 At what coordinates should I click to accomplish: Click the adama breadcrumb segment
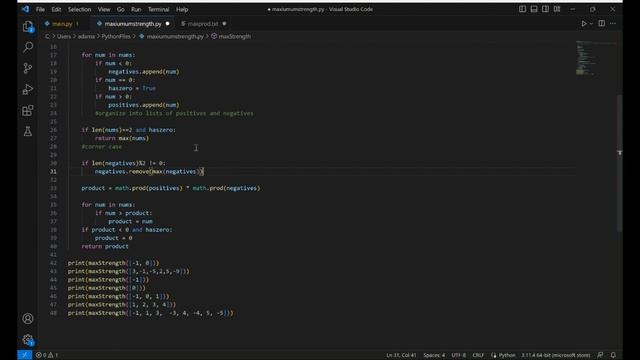tap(86, 36)
